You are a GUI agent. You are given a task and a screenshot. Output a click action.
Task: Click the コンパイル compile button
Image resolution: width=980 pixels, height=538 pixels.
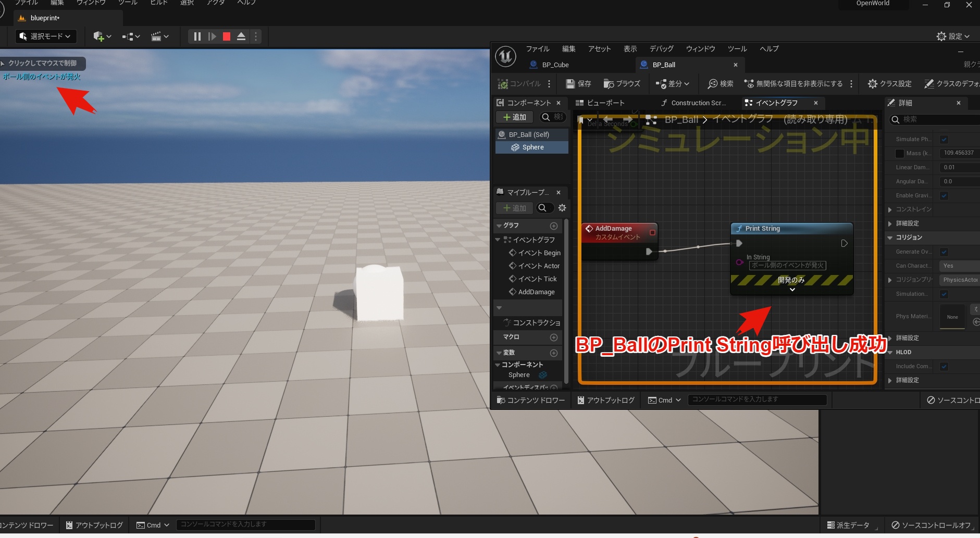[519, 84]
